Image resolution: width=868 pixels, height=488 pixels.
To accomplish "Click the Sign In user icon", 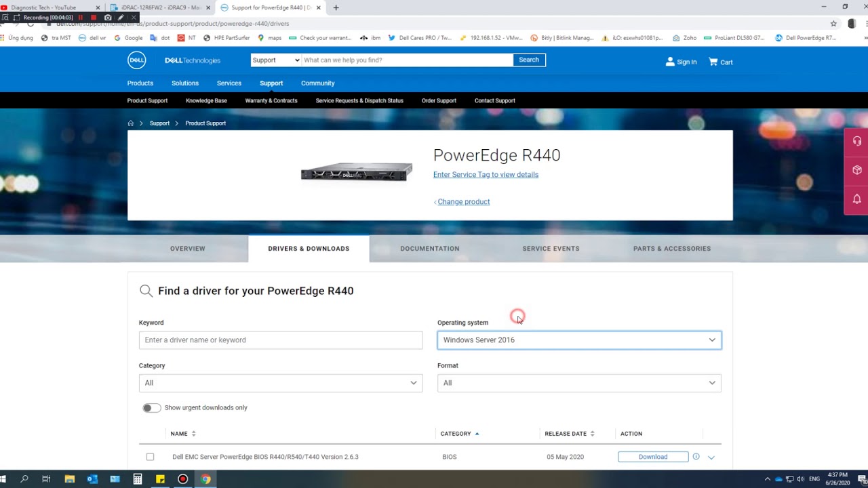I will coord(670,62).
